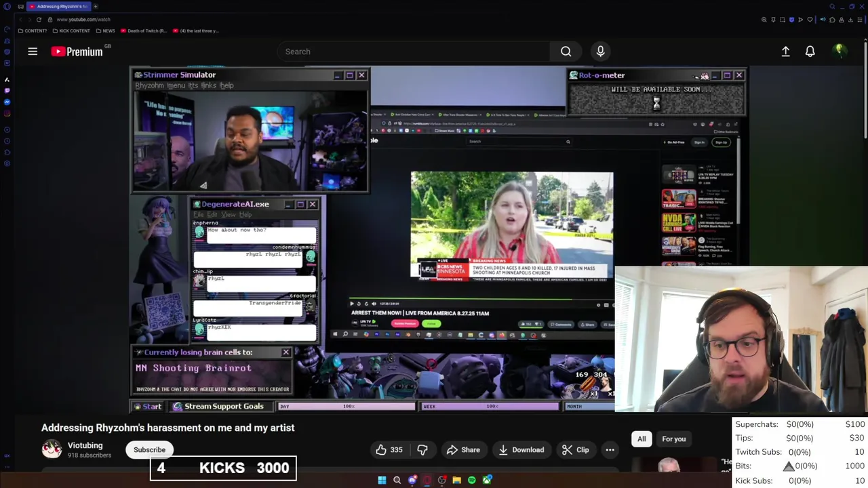This screenshot has width=868, height=488.
Task: Select the For you filter chip
Action: pyautogui.click(x=673, y=439)
